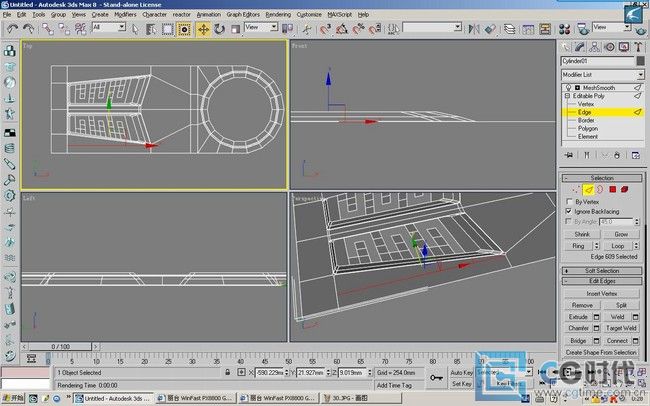Viewport: 650px width, 406px height.
Task: Click the Mirror tool icon
Action: coord(473,29)
